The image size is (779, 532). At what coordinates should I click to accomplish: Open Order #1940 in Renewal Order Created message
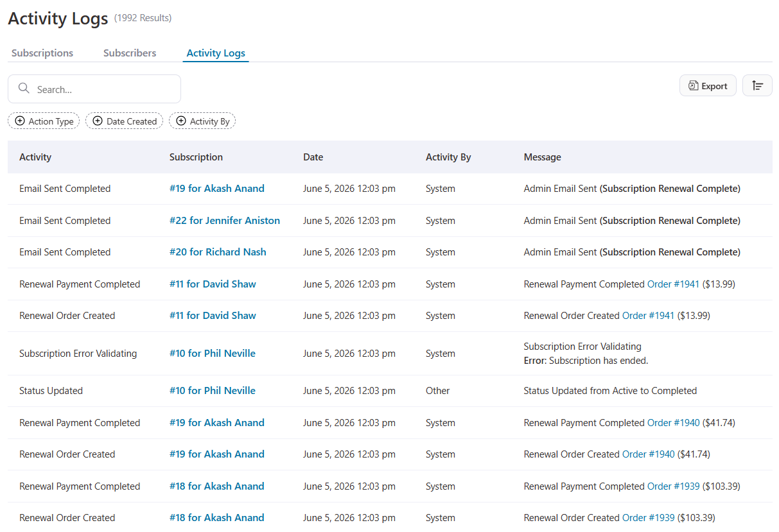[649, 454]
